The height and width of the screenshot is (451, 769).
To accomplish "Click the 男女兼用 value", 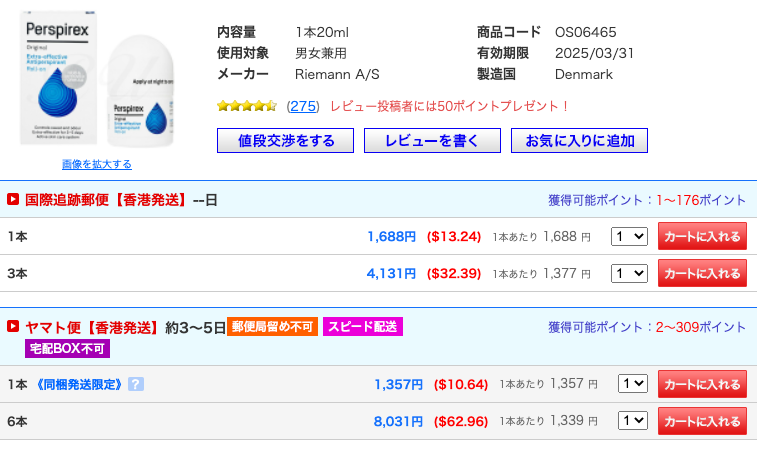I will tap(321, 53).
